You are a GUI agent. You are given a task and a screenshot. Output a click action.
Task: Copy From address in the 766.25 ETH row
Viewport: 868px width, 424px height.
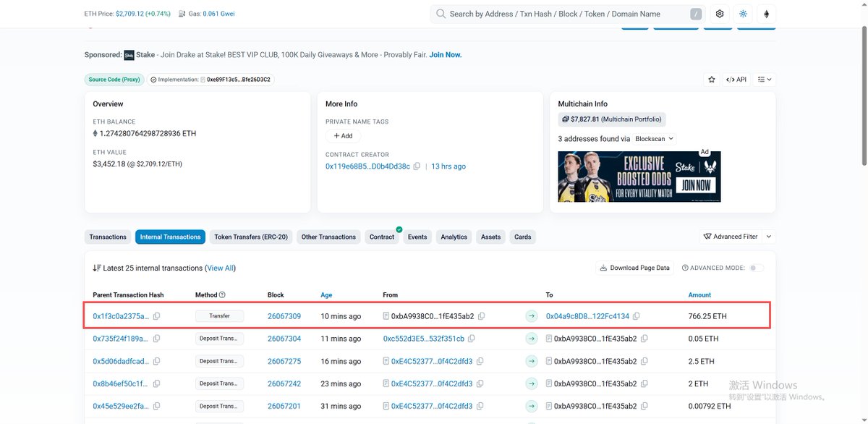coord(482,316)
